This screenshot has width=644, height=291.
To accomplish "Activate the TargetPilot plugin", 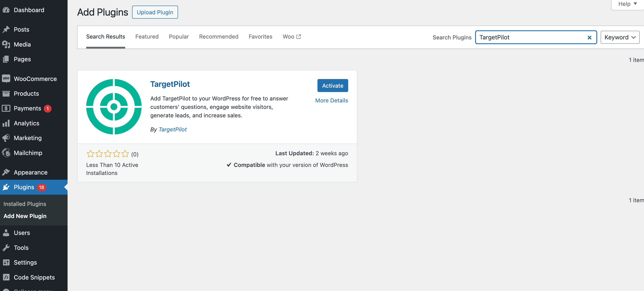I will (x=332, y=86).
